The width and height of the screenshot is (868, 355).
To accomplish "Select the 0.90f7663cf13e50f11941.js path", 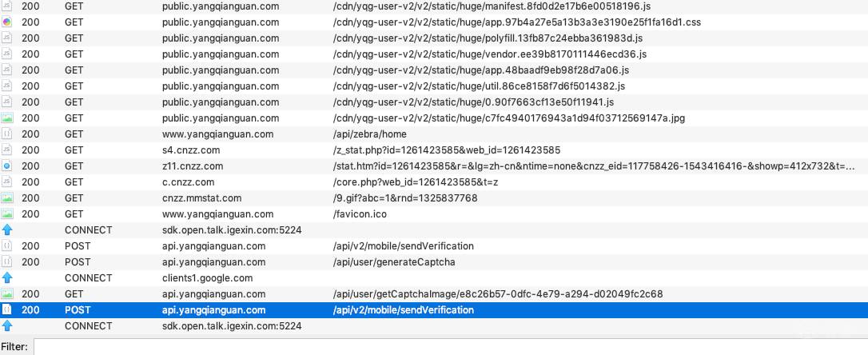I will [x=472, y=102].
